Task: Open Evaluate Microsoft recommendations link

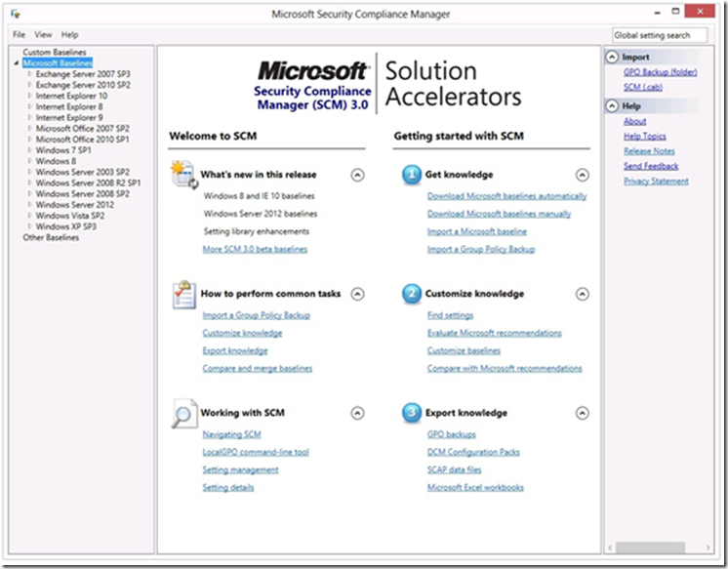Action: [495, 333]
